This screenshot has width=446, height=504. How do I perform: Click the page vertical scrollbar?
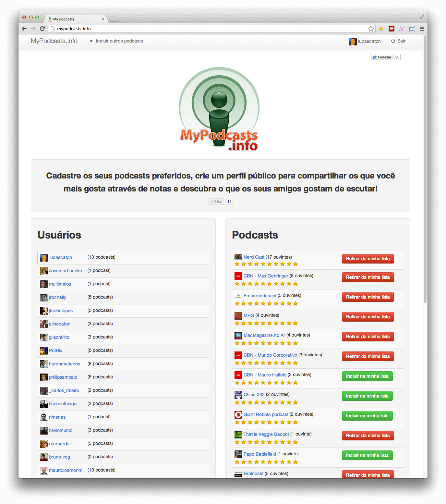pos(425,169)
